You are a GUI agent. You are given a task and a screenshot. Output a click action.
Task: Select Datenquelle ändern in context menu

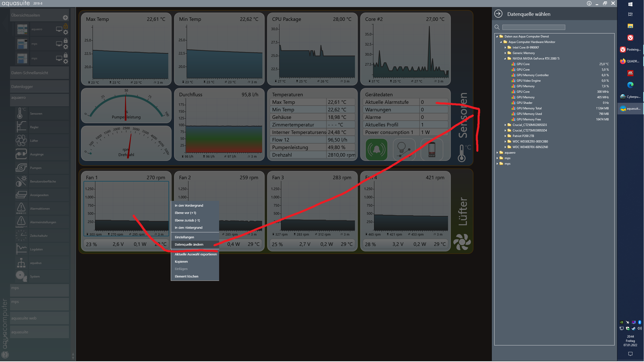pyautogui.click(x=189, y=244)
